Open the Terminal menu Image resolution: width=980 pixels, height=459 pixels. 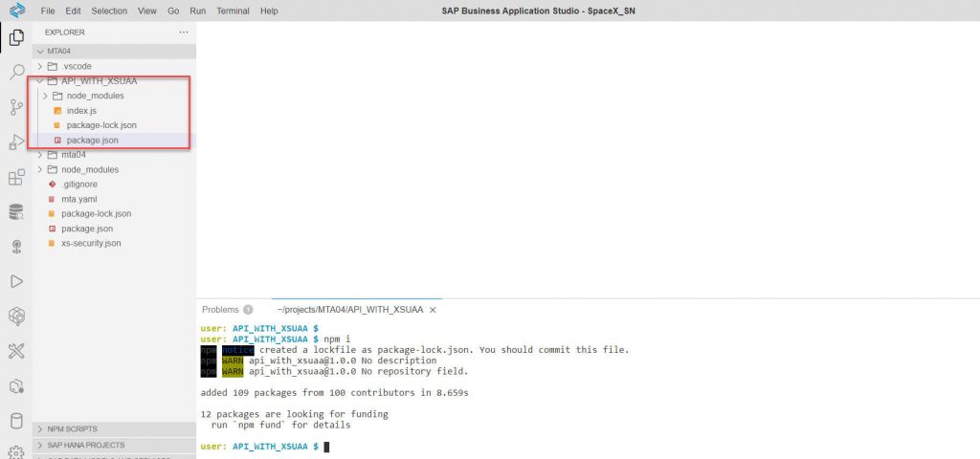click(x=234, y=11)
